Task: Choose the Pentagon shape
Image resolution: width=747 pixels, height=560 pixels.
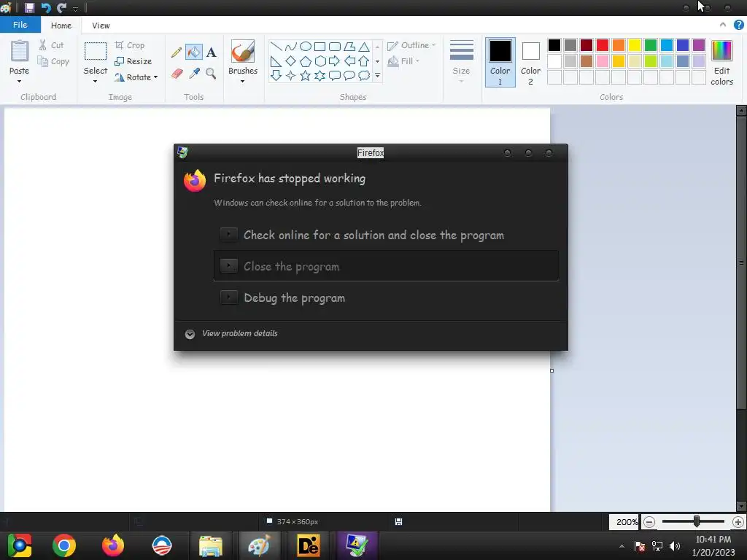Action: tap(306, 61)
